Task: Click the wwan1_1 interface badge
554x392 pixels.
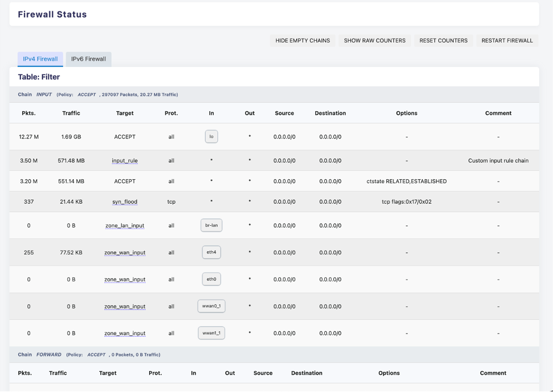Action: tap(211, 333)
